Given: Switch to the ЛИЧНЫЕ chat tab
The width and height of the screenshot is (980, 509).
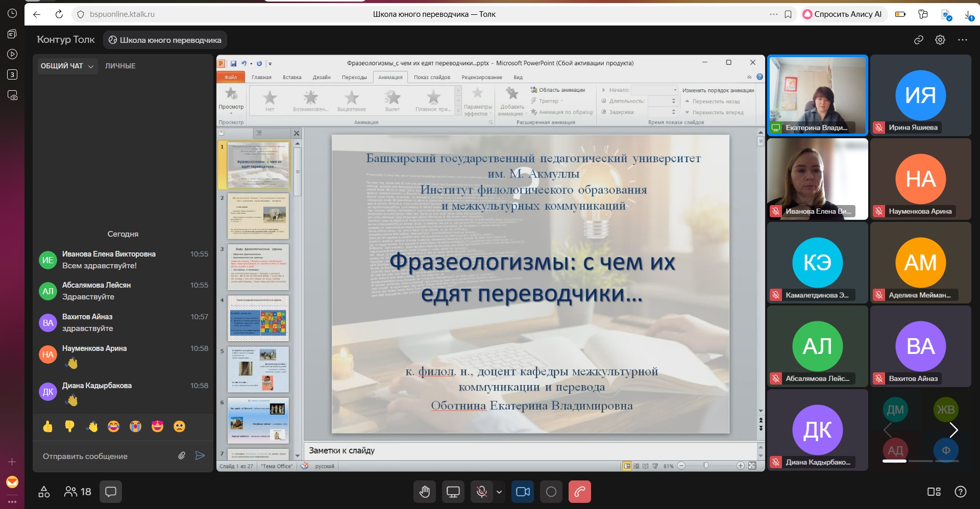Looking at the screenshot, I should coord(120,66).
